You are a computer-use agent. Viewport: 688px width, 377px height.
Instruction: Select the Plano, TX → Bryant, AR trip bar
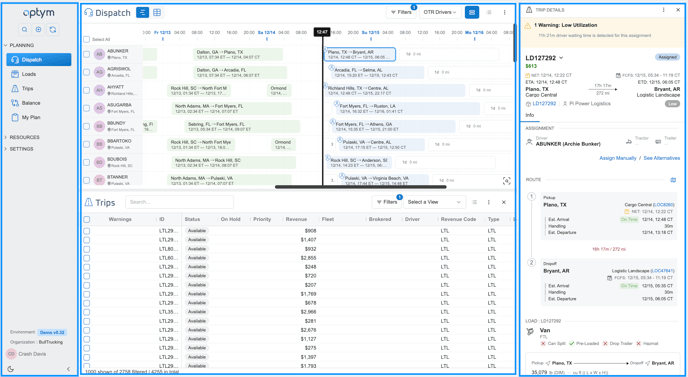point(360,54)
